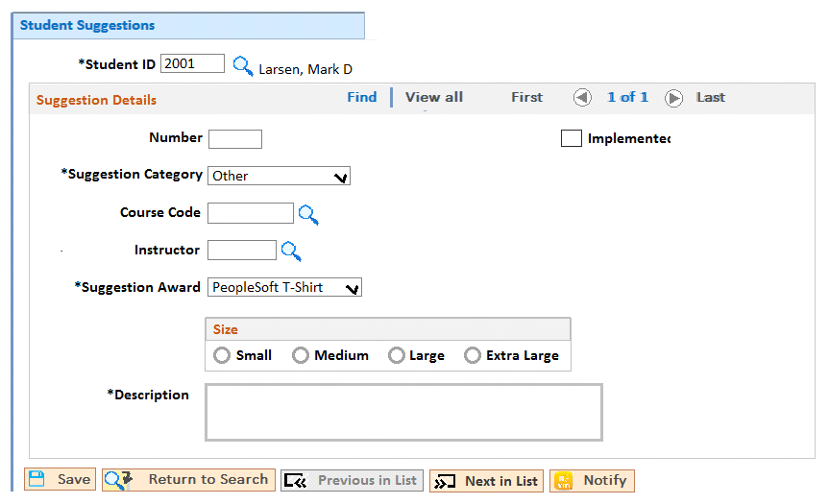
Task: Open the Suggestion Award dropdown
Action: tap(284, 287)
